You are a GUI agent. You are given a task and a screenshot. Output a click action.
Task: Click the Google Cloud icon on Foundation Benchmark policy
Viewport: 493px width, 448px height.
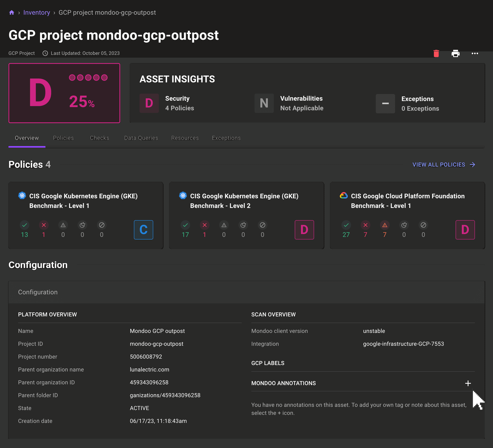343,195
